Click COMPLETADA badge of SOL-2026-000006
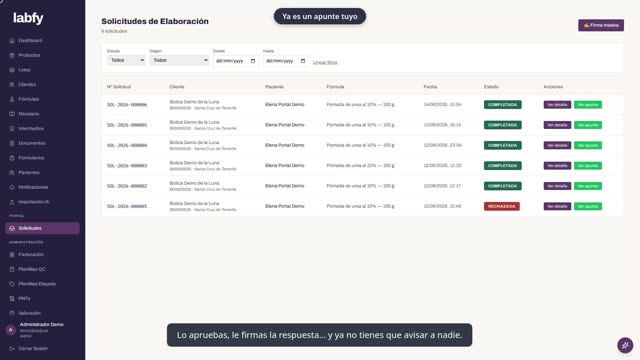The height and width of the screenshot is (360, 640). [502, 105]
